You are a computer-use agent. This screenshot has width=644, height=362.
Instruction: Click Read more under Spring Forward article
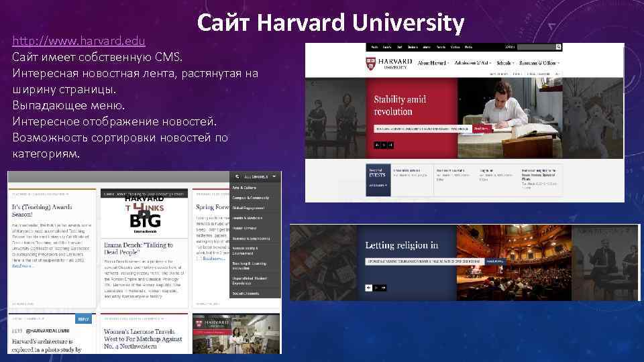pos(213,259)
